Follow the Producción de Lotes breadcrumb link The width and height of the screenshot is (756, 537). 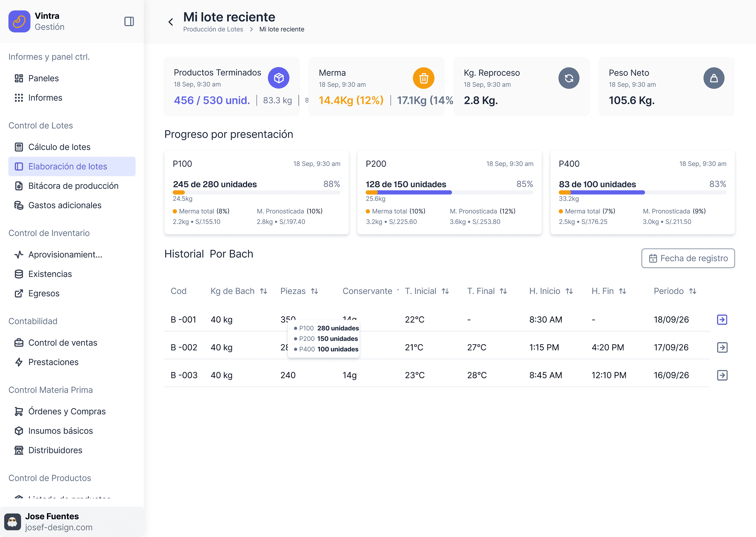click(x=213, y=29)
